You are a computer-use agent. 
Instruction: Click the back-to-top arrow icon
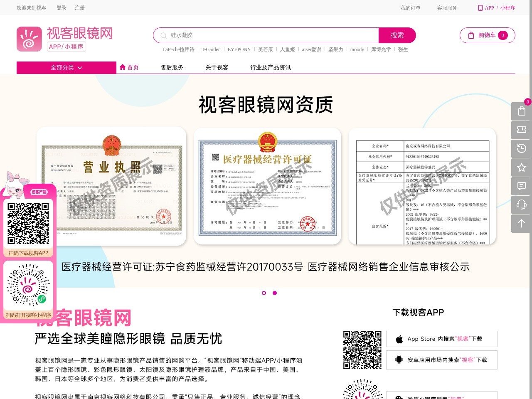click(522, 223)
